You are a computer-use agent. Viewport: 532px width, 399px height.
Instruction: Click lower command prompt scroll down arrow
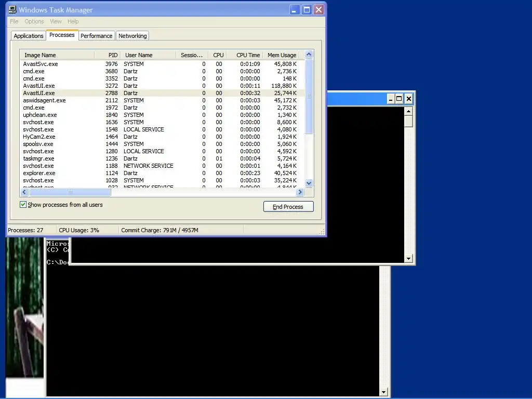pos(383,392)
